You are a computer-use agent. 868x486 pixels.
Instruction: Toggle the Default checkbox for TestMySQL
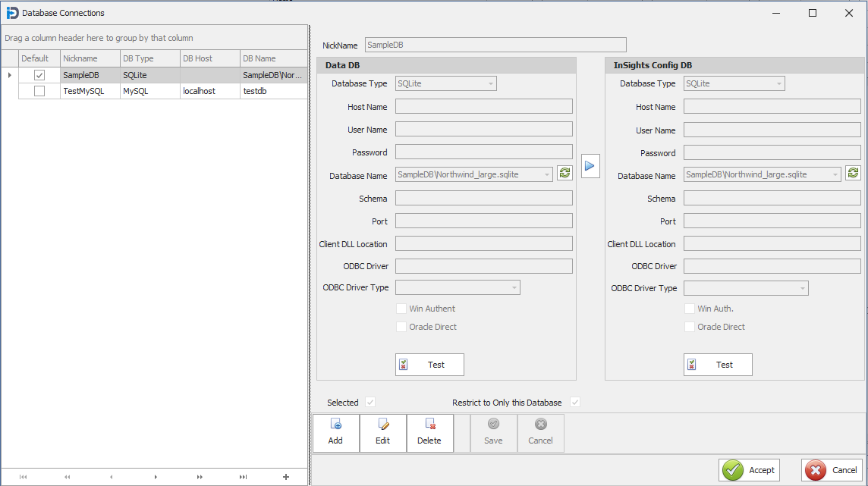pos(39,91)
